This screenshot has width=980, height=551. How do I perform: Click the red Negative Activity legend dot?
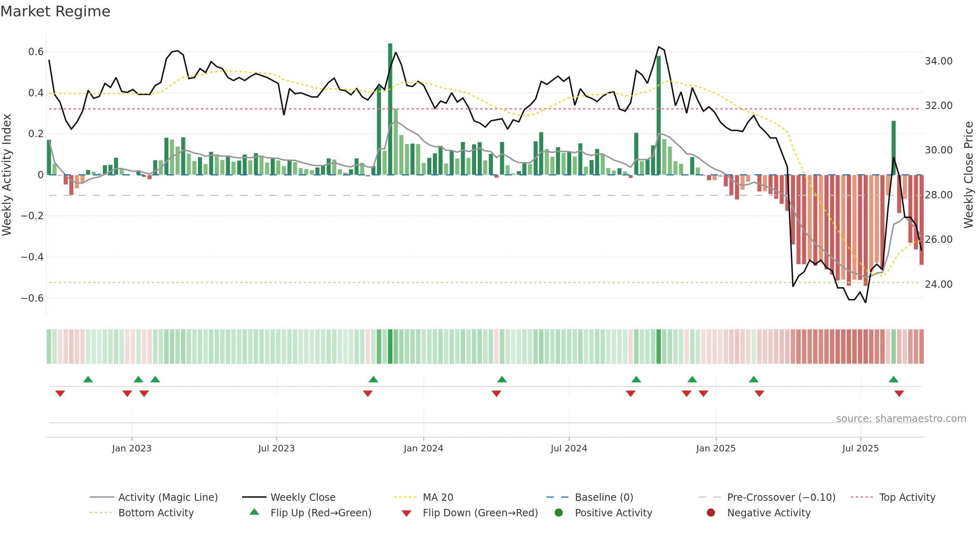(711, 512)
